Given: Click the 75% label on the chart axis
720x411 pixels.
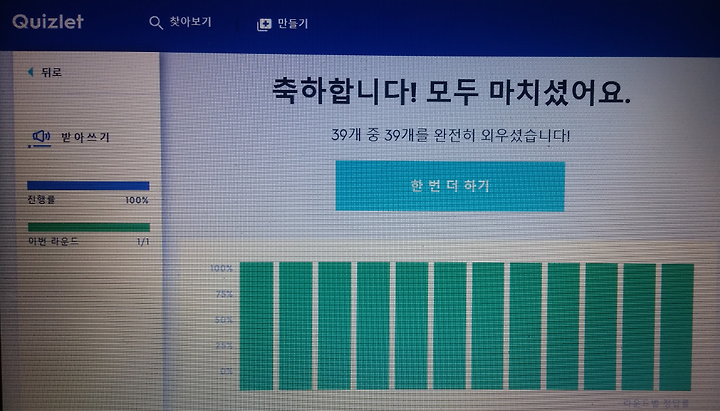Looking at the screenshot, I should point(224,294).
